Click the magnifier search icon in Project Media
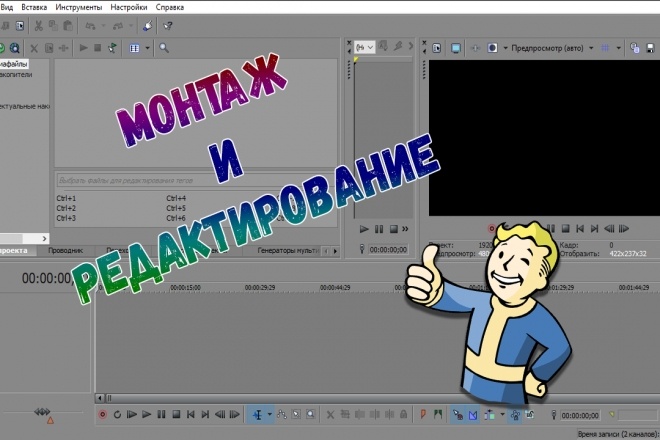This screenshot has width=660, height=440. click(164, 48)
